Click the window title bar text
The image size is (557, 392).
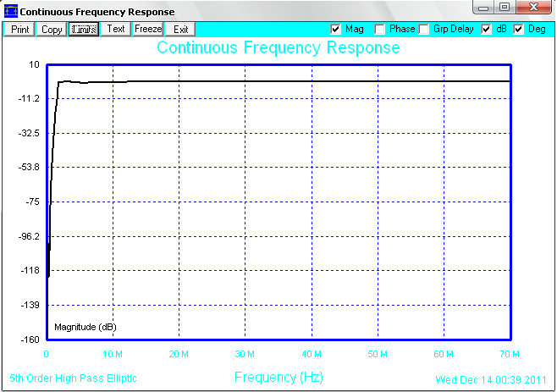(x=97, y=12)
